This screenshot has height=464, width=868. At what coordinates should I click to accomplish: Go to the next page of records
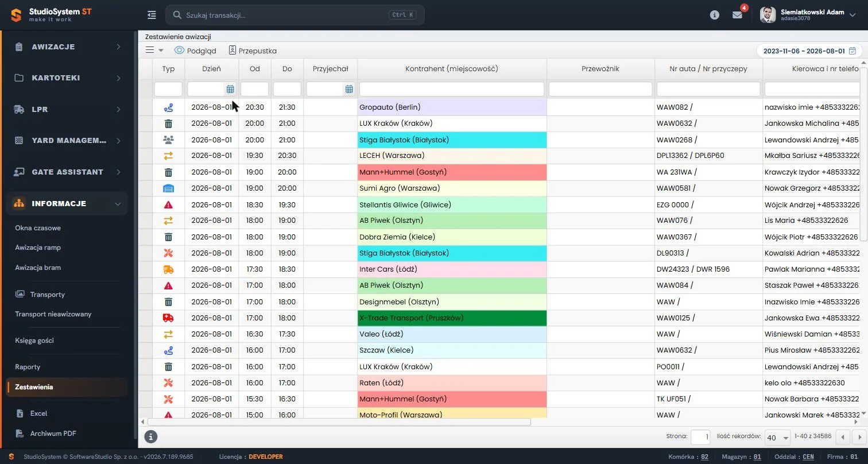(x=859, y=438)
